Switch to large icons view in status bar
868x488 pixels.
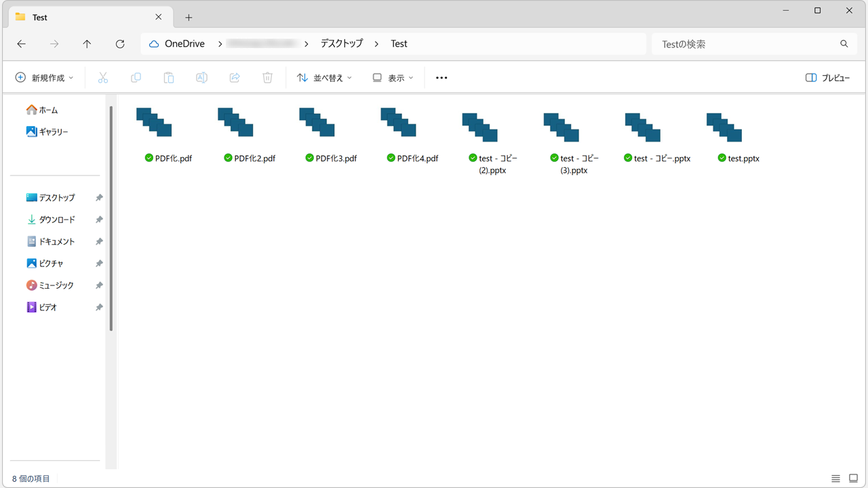(853, 479)
